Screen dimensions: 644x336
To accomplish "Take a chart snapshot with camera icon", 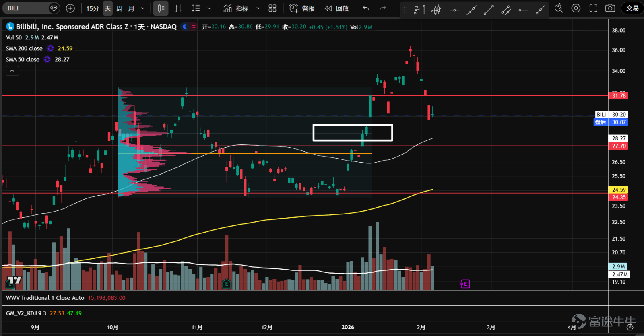I will click(x=610, y=8).
